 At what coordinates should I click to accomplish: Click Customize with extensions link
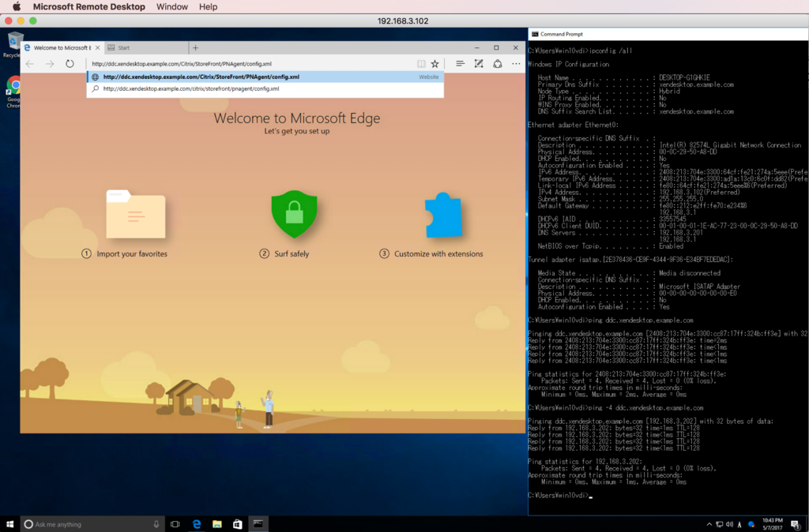[438, 253]
